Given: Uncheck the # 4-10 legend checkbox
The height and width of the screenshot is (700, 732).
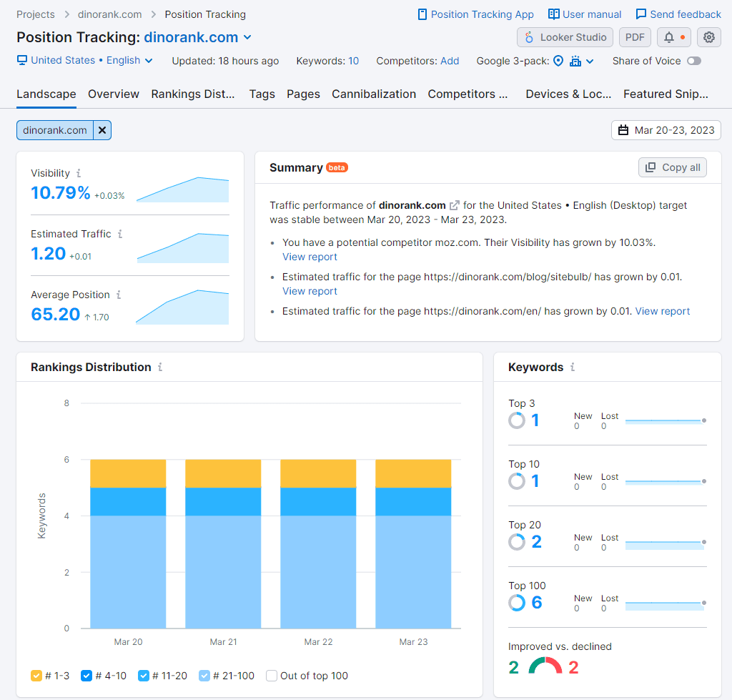Looking at the screenshot, I should coord(86,676).
